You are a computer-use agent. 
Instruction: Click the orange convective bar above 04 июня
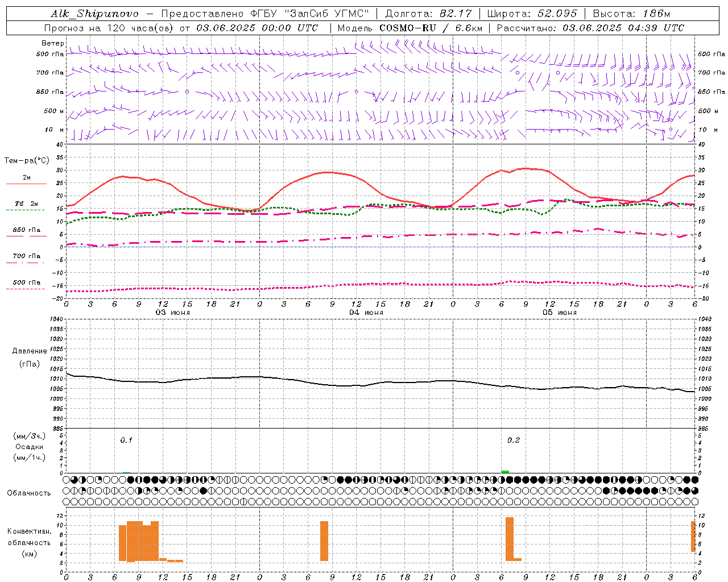(x=324, y=541)
